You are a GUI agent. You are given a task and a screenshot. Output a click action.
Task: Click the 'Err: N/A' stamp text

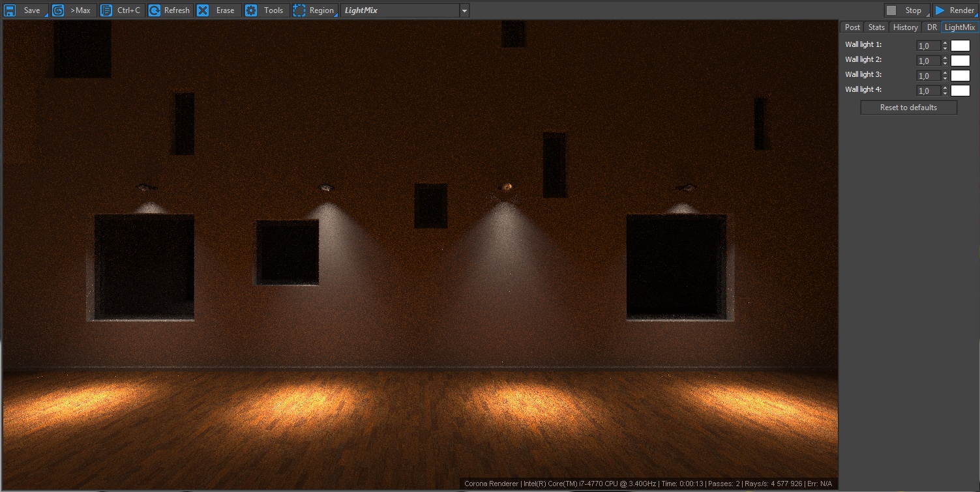[x=820, y=484]
